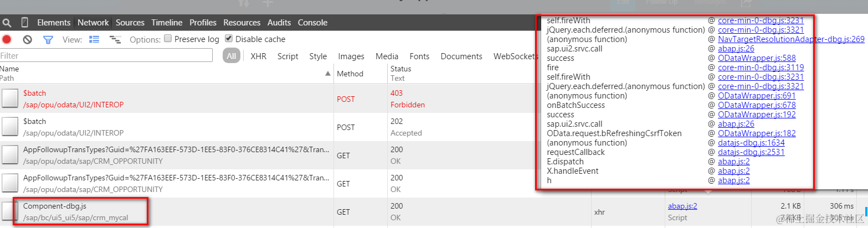Screen dimensions: 868x228
Task: Toggle the blue filter funnel icon
Action: pos(48,40)
